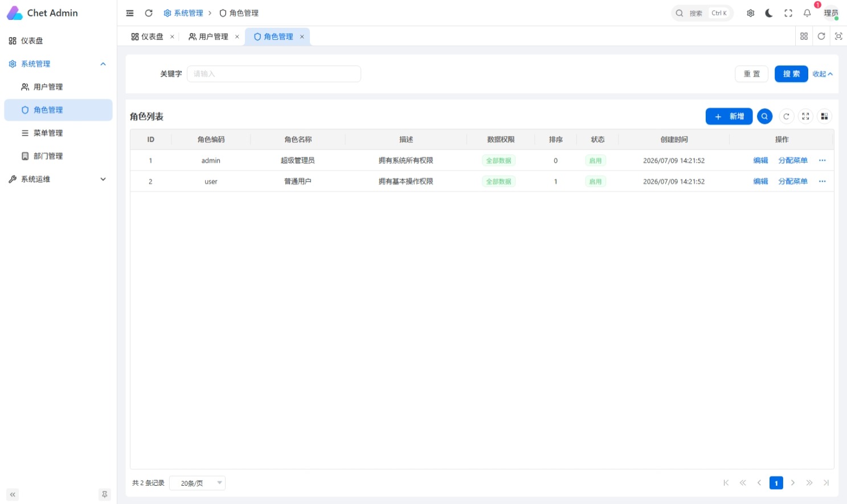Click 分配菜单 for the admin role
Viewport: 847px width, 504px height.
pos(793,161)
